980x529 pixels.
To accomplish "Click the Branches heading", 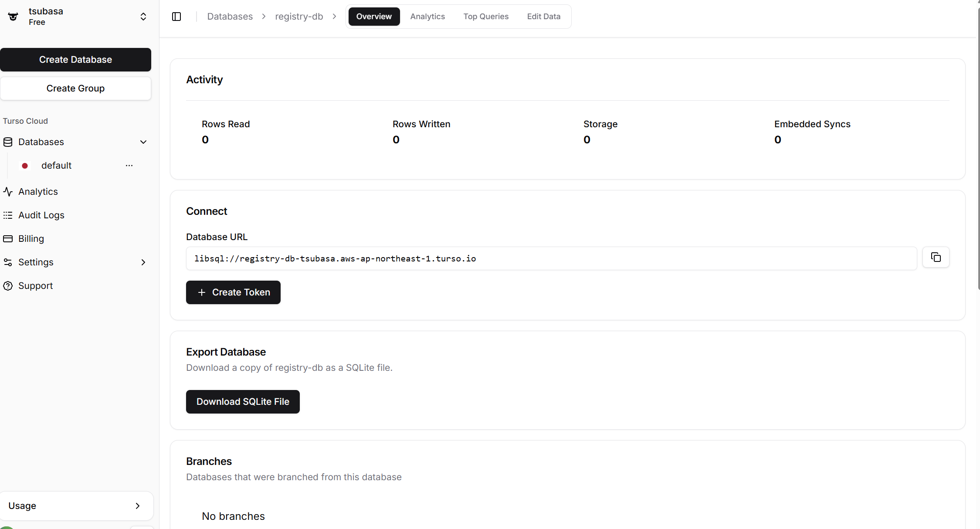I will click(209, 461).
